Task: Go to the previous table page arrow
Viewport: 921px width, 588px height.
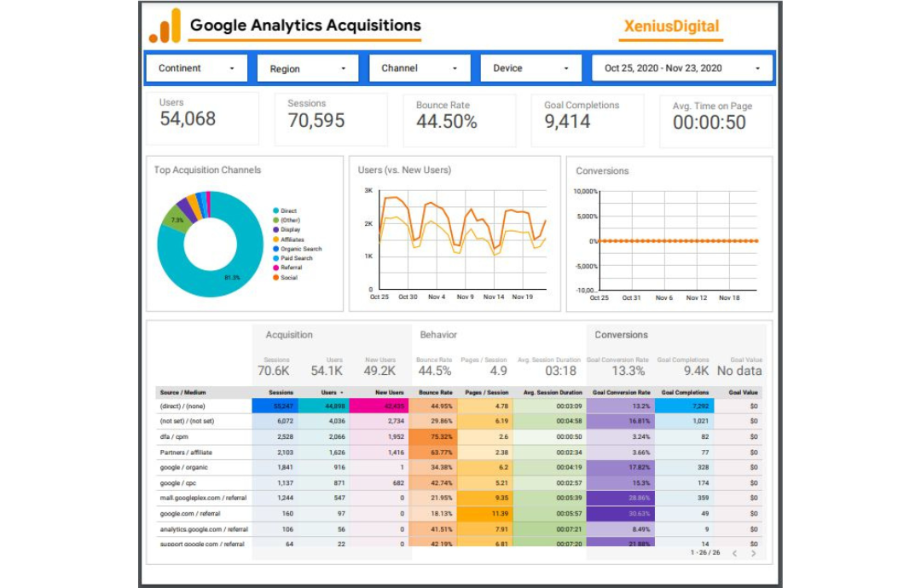Action: coord(735,553)
